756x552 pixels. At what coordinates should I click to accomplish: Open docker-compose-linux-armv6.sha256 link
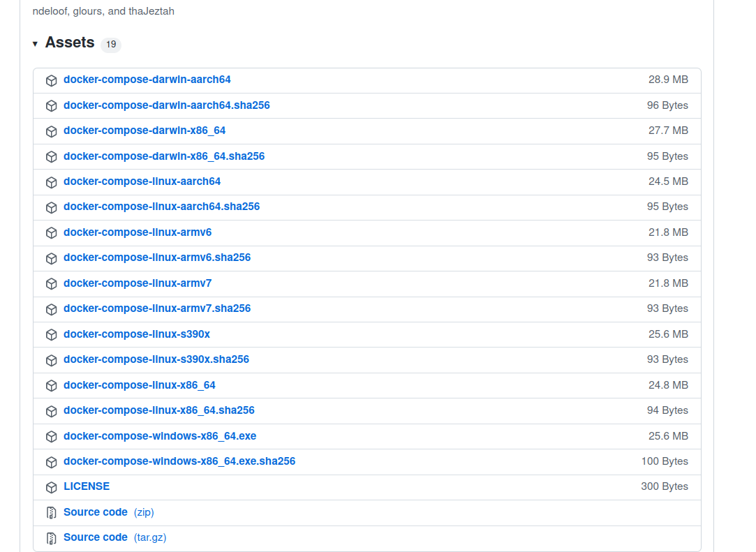point(157,258)
